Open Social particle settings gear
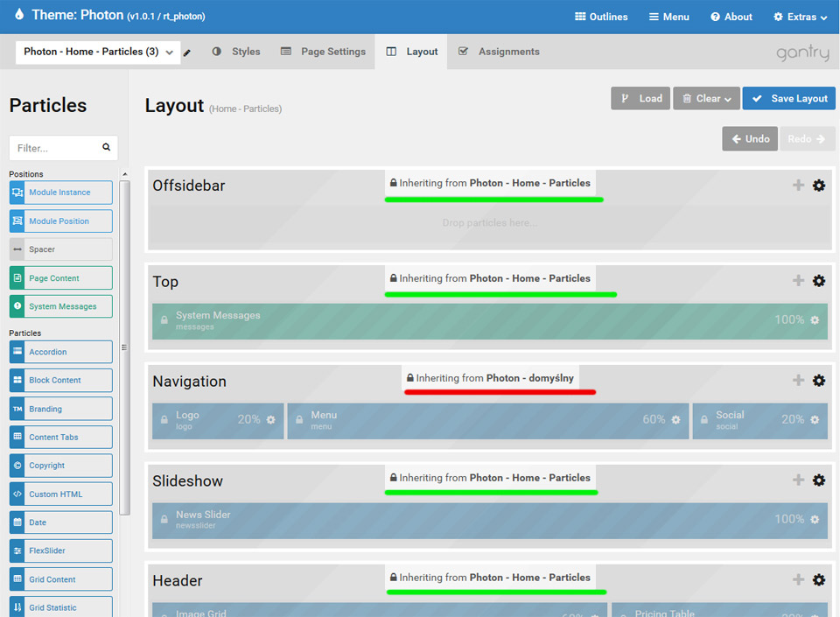Viewport: 840px width, 617px height. click(815, 420)
